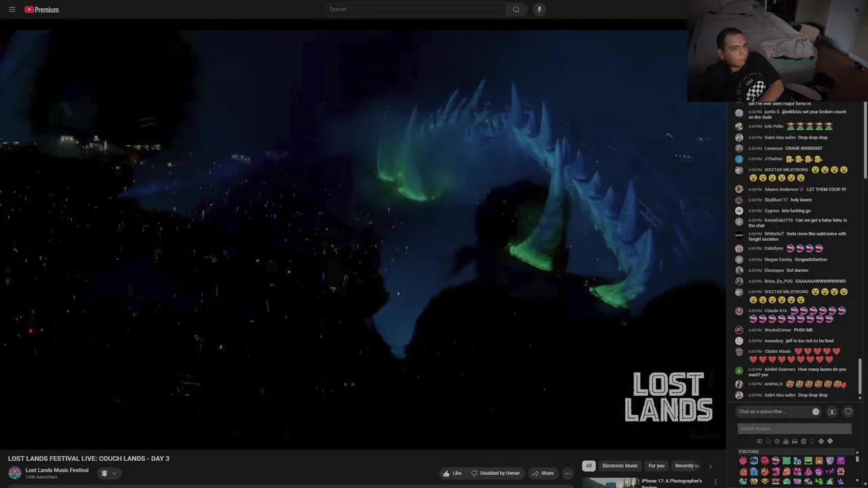Image resolution: width=868 pixels, height=488 pixels.
Task: Pick the green laughing square-face emote
Action: 808,460
